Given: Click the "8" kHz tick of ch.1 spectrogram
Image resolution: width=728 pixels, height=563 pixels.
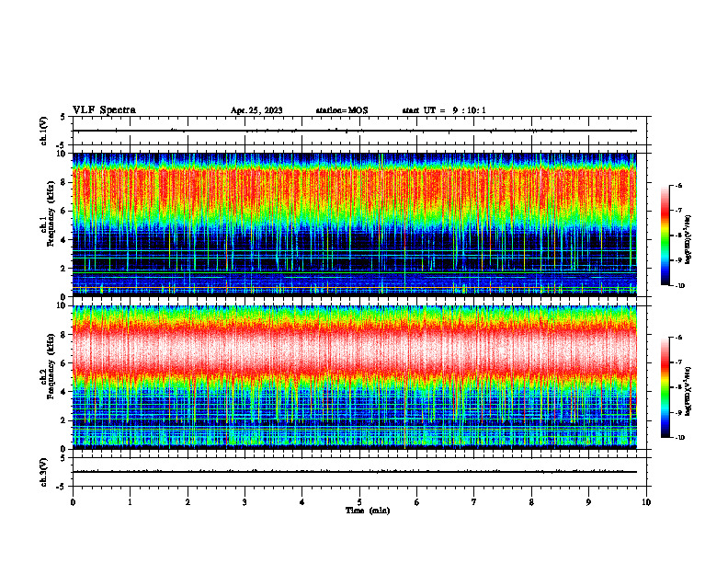Looking at the screenshot, I should coord(64,182).
